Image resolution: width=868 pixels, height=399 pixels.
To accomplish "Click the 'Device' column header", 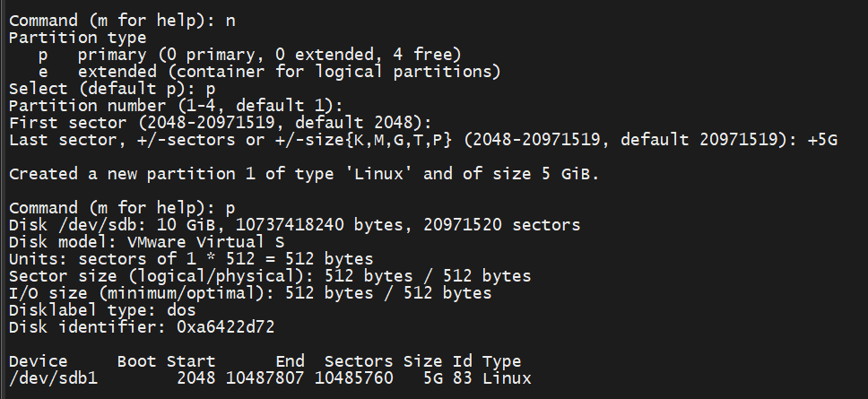I will 39,362.
